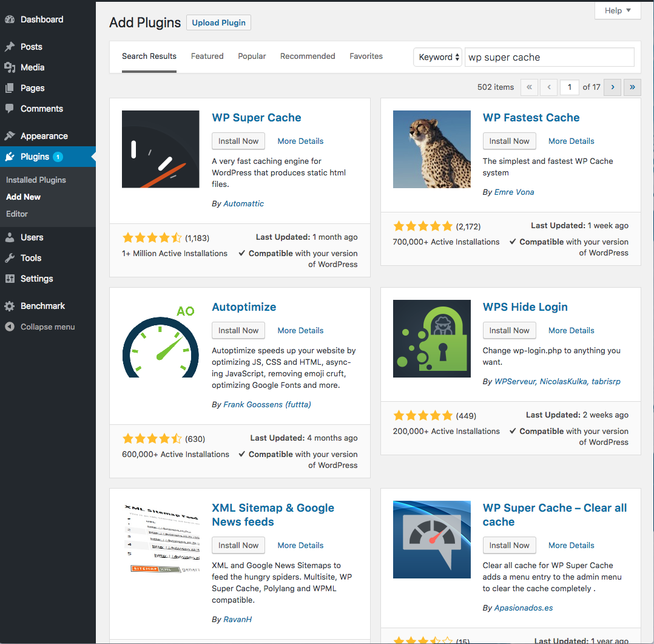Viewport: 654px width, 644px height.
Task: Open the Automattic author link
Action: [x=244, y=204]
